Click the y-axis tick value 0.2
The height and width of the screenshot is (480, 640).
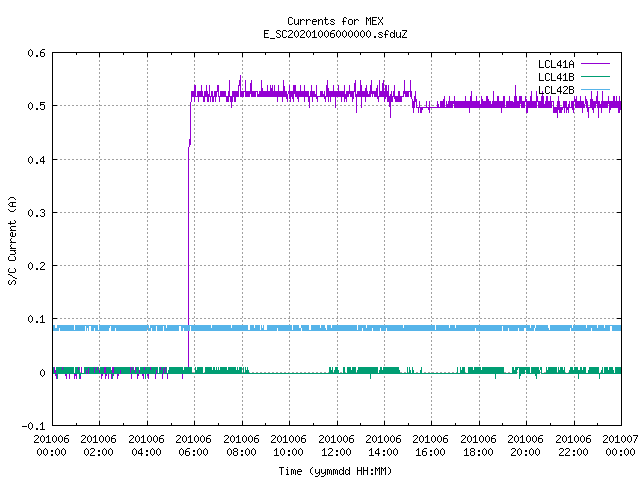coord(36,266)
